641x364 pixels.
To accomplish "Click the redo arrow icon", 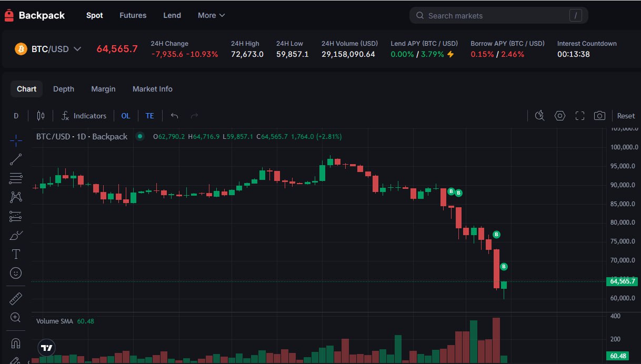I will [x=194, y=116].
